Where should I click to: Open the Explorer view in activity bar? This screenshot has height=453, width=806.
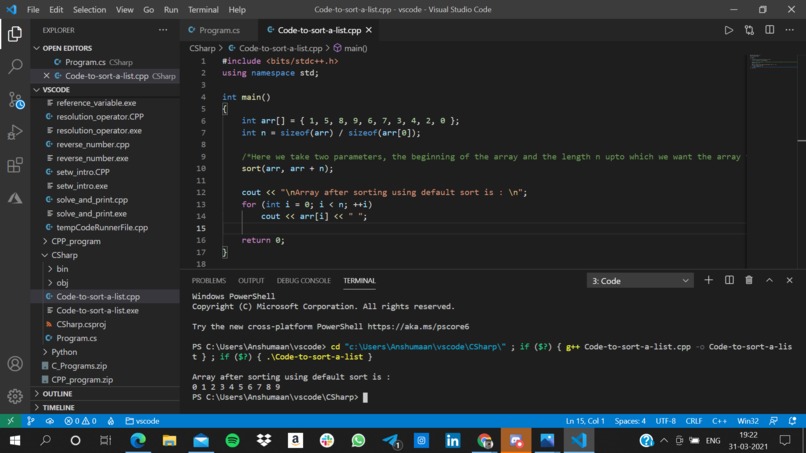15,34
